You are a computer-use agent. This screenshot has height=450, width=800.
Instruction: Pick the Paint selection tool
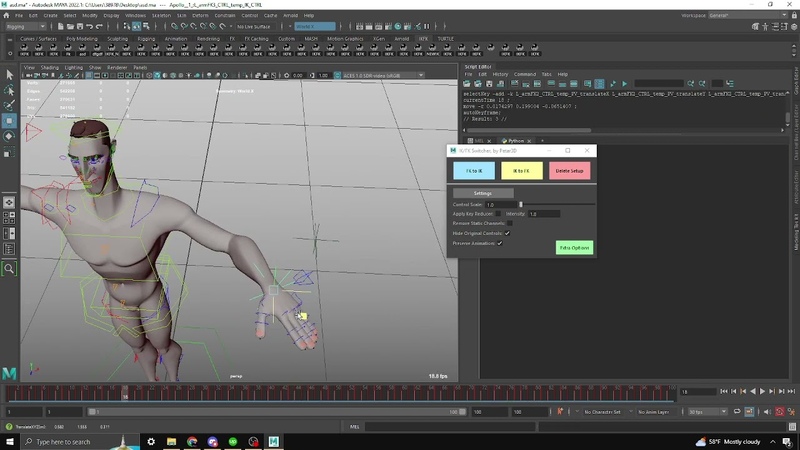point(9,106)
